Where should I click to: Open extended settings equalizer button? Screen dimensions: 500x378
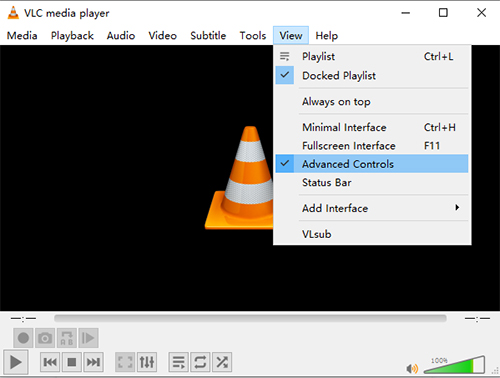(147, 362)
